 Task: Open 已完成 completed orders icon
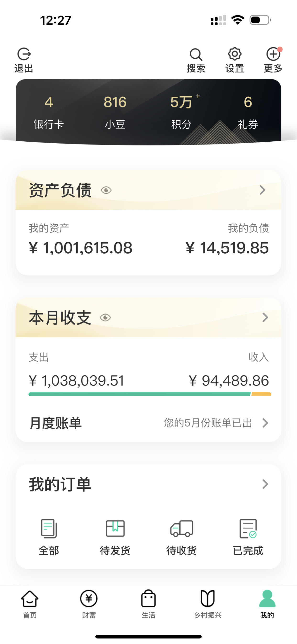248,528
